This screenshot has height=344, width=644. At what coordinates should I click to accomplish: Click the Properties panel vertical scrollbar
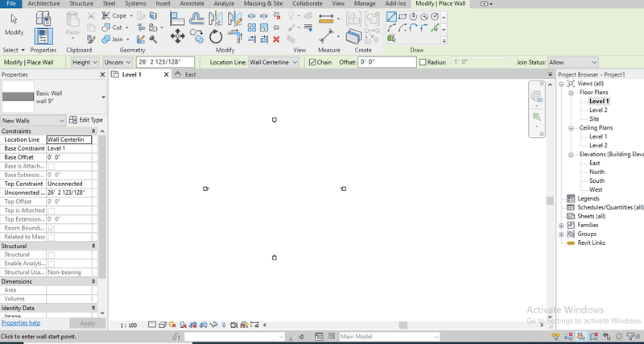click(102, 205)
